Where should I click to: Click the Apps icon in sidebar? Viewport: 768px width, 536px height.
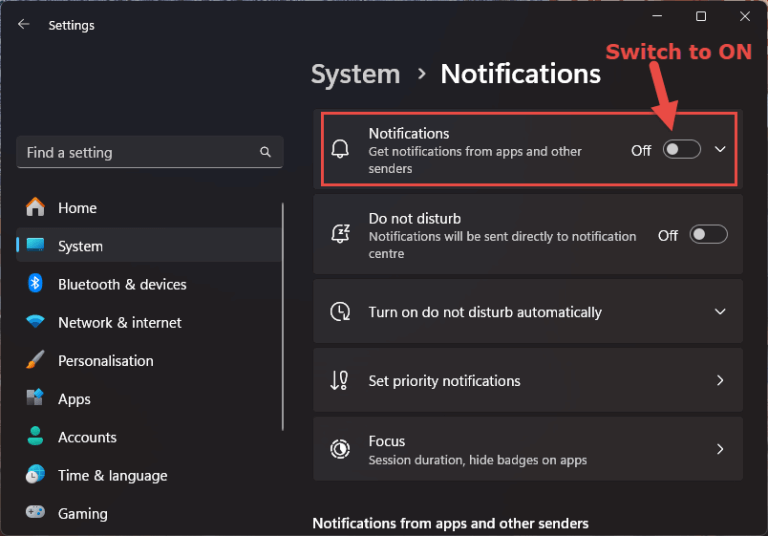[x=35, y=398]
